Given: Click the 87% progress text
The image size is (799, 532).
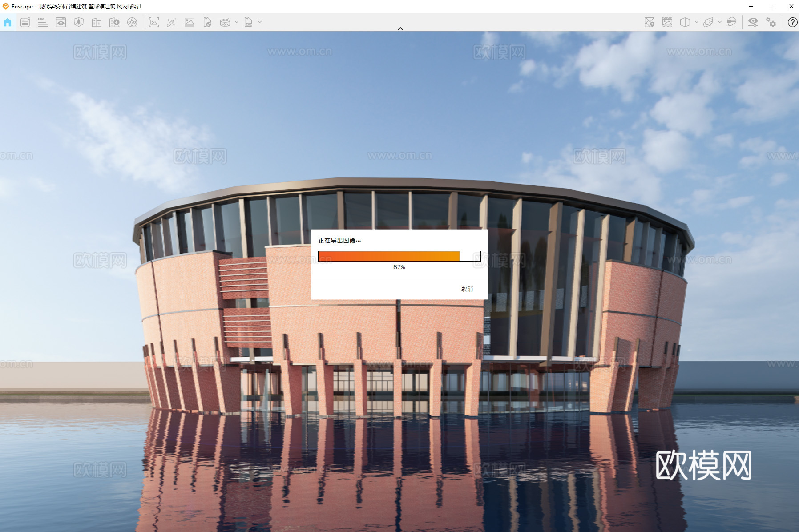Looking at the screenshot, I should coord(399,267).
